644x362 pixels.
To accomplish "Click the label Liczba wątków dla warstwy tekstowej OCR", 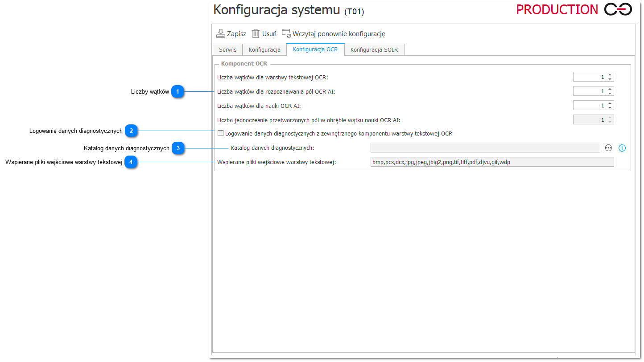I will click(272, 77).
